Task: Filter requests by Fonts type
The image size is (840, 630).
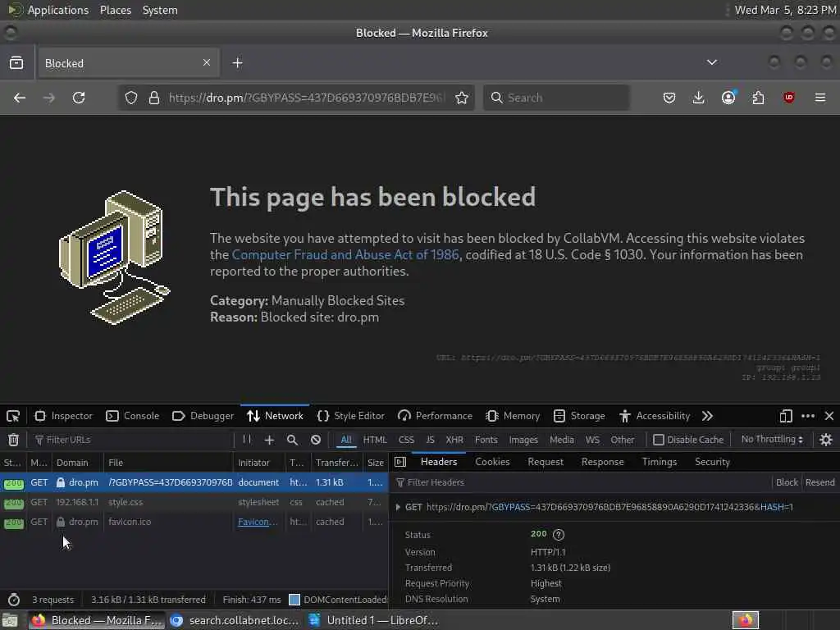Action: click(x=486, y=440)
